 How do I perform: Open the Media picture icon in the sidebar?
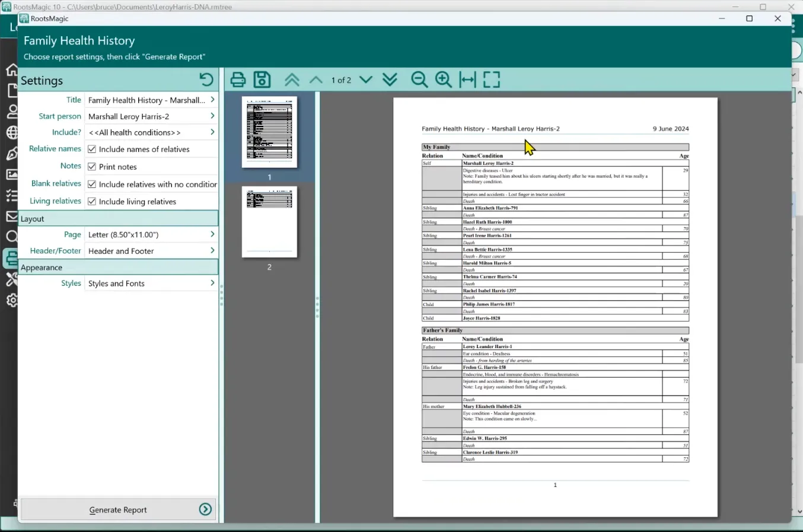[12, 175]
